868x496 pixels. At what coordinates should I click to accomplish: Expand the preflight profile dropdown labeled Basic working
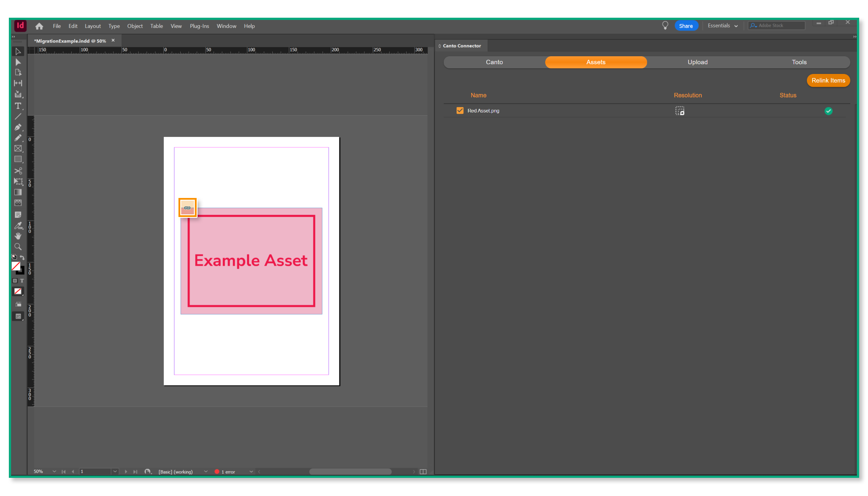click(205, 471)
